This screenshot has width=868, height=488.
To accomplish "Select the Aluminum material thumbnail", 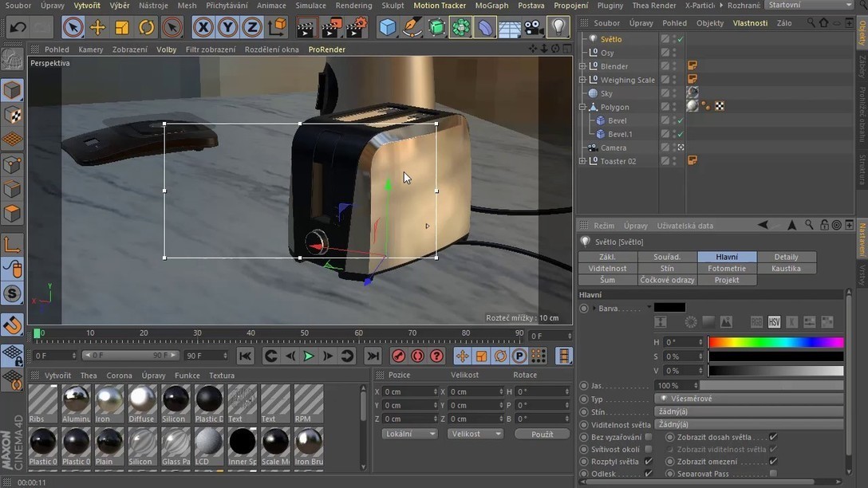I will click(77, 400).
